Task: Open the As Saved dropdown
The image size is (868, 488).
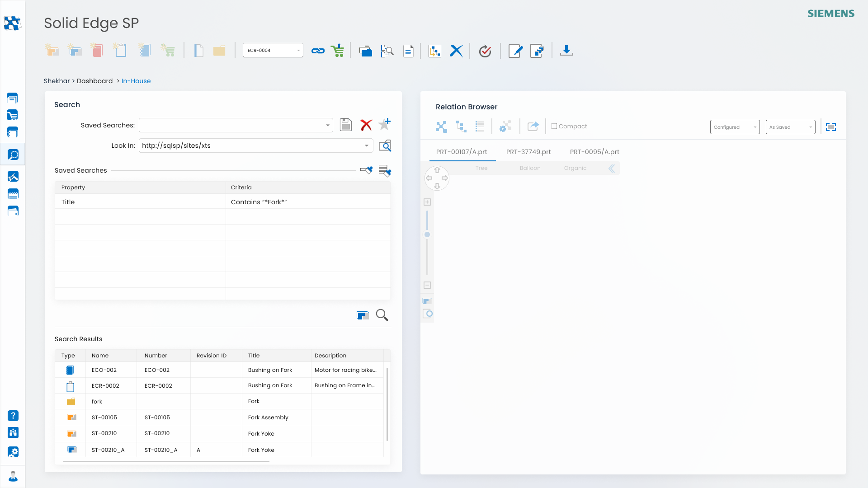Action: coord(790,127)
